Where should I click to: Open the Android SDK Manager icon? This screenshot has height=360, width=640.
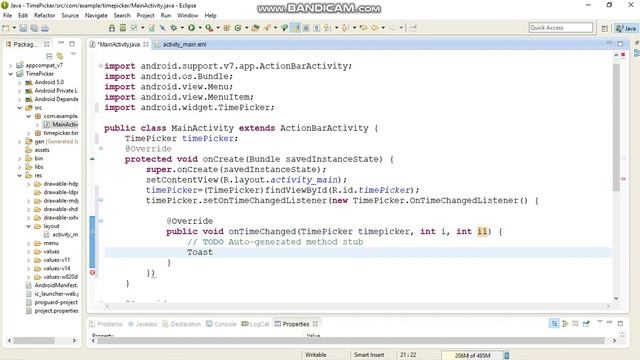click(x=112, y=28)
